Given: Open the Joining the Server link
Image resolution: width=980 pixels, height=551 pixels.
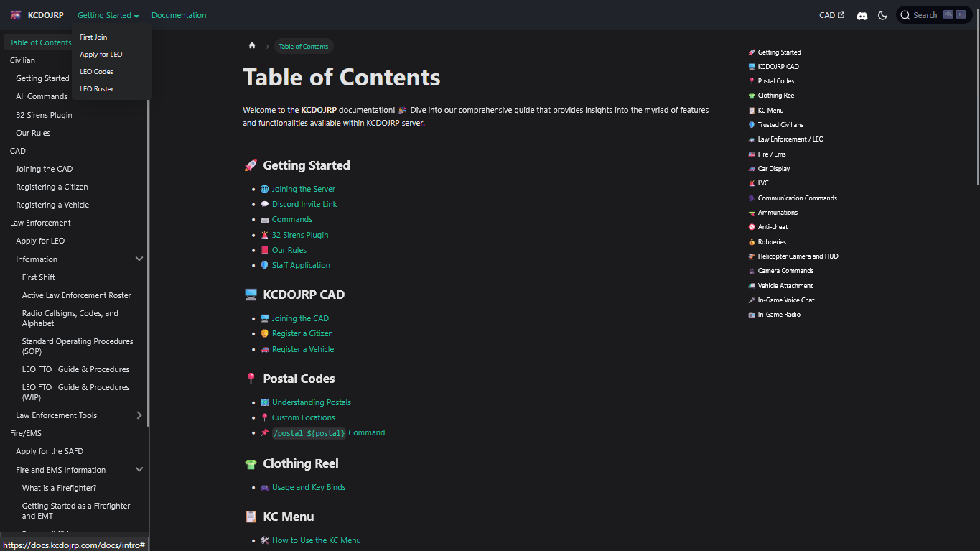Looking at the screenshot, I should point(304,188).
